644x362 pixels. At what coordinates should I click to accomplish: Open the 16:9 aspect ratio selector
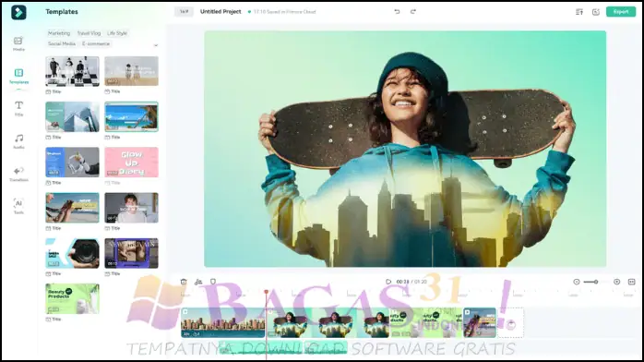(x=184, y=11)
